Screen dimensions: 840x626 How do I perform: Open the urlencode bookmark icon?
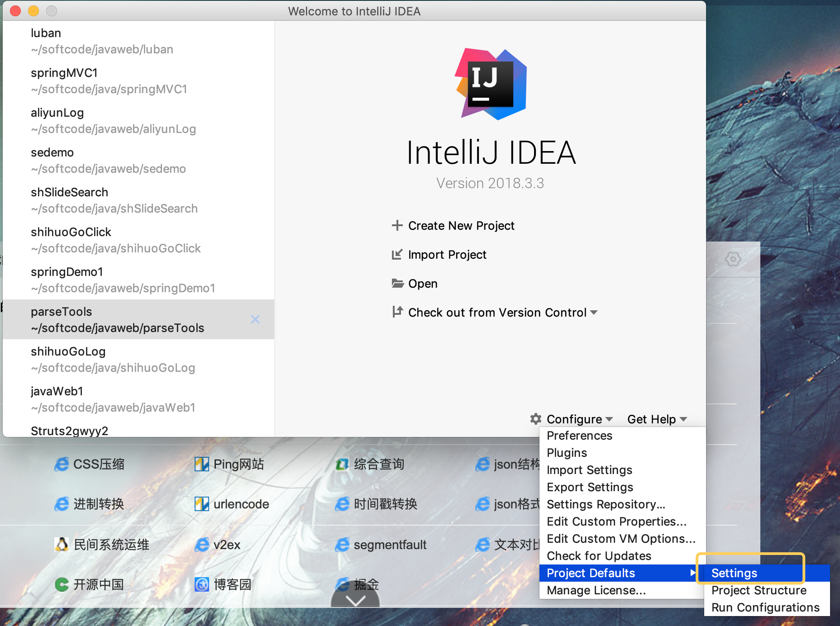click(202, 504)
